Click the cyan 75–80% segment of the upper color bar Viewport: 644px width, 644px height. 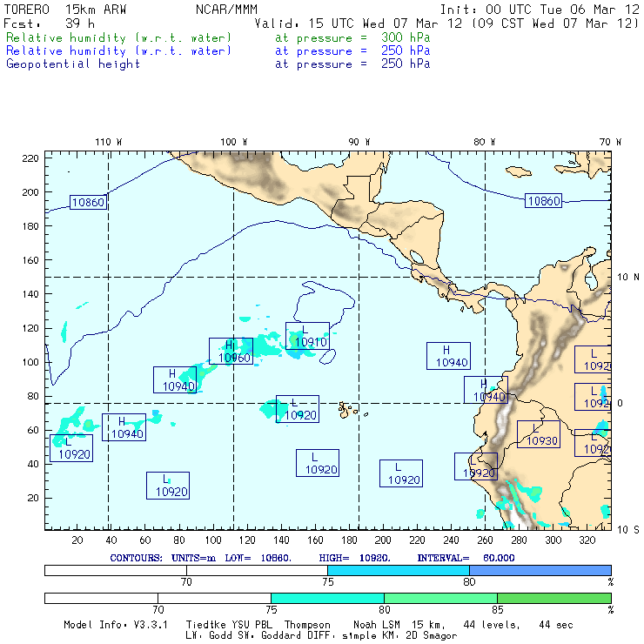click(399, 570)
